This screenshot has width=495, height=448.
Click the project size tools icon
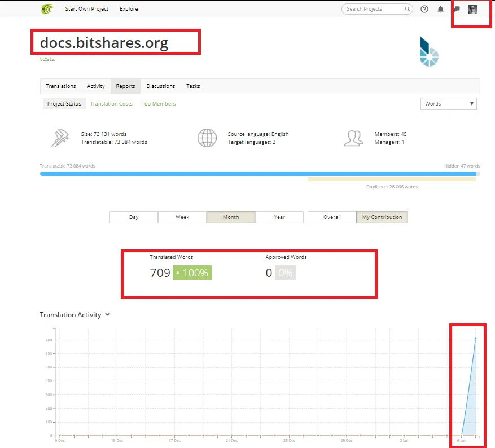pos(60,138)
